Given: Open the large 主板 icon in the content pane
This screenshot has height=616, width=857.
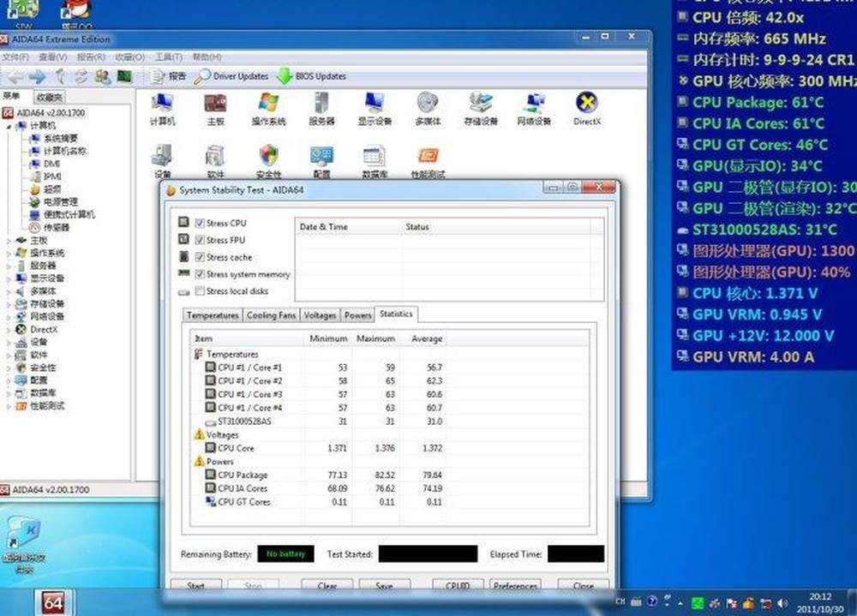Looking at the screenshot, I should coord(215,110).
